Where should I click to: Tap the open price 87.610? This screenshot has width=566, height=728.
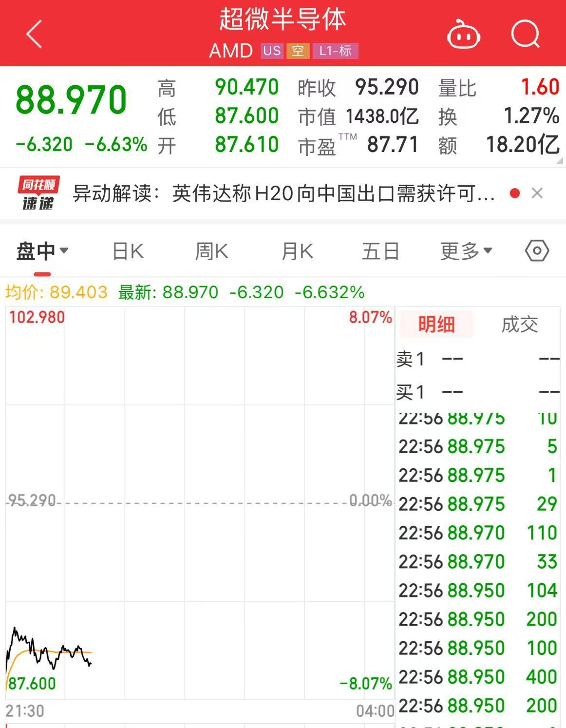pyautogui.click(x=246, y=145)
